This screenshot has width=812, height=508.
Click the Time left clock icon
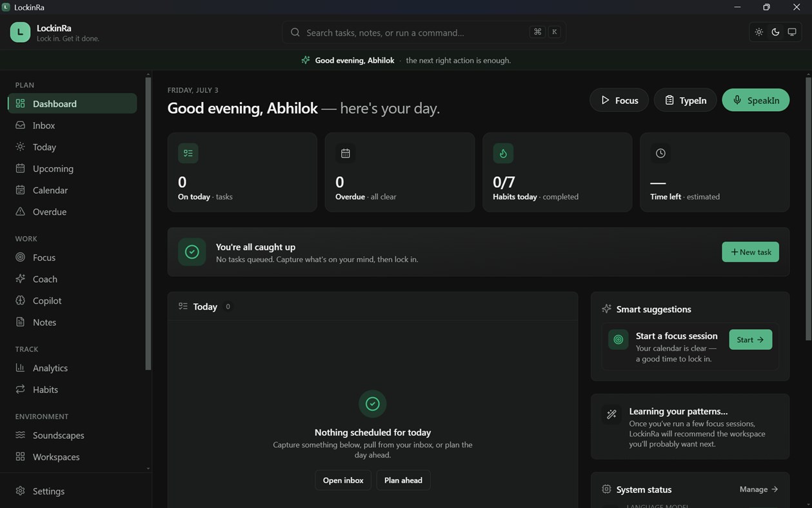[660, 153]
